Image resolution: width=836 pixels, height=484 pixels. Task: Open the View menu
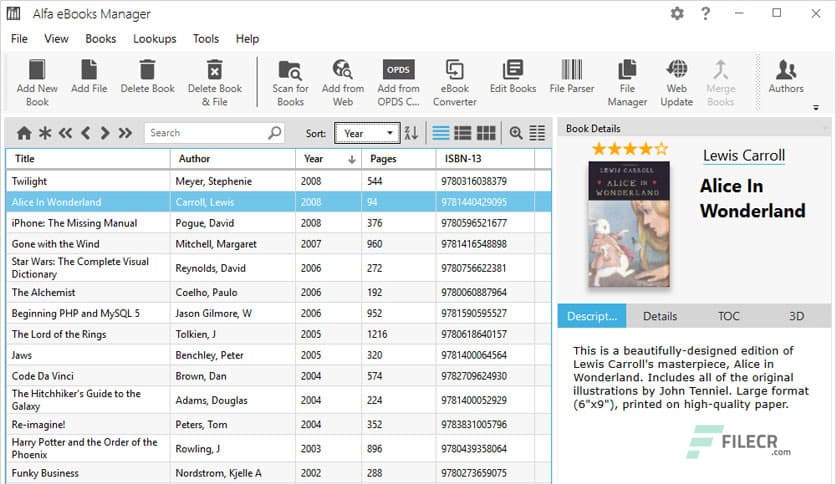click(x=56, y=39)
